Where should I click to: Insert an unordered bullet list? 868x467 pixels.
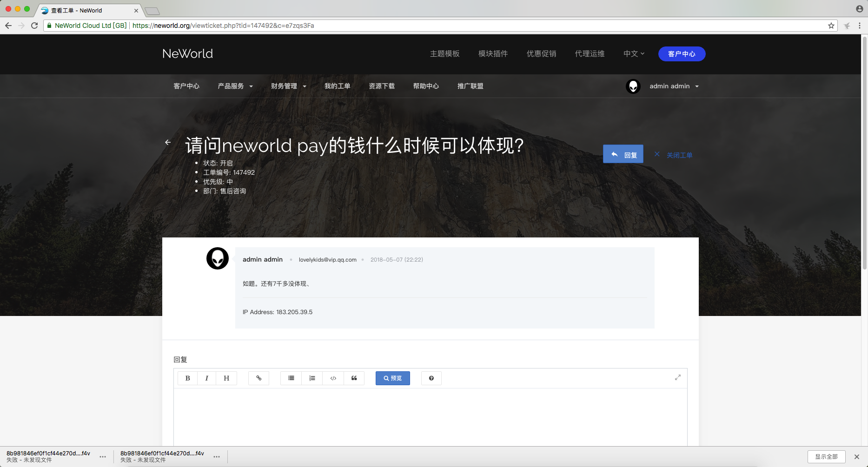291,378
